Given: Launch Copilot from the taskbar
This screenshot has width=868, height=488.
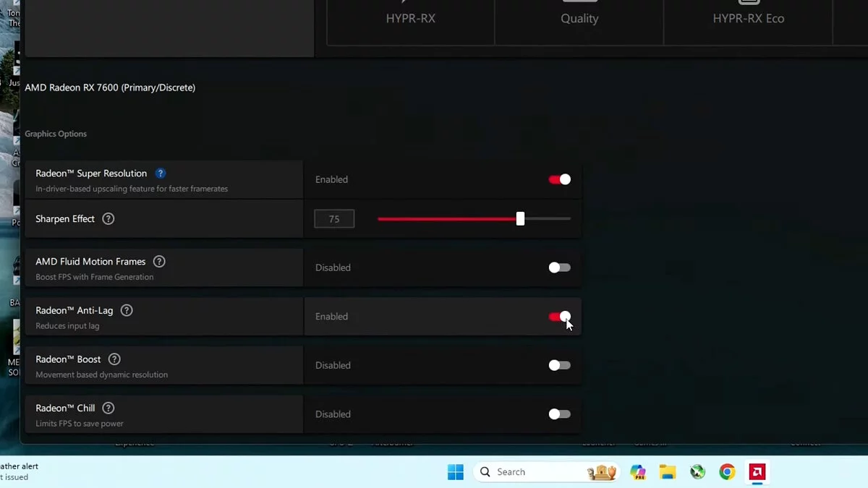Looking at the screenshot, I should [637, 472].
